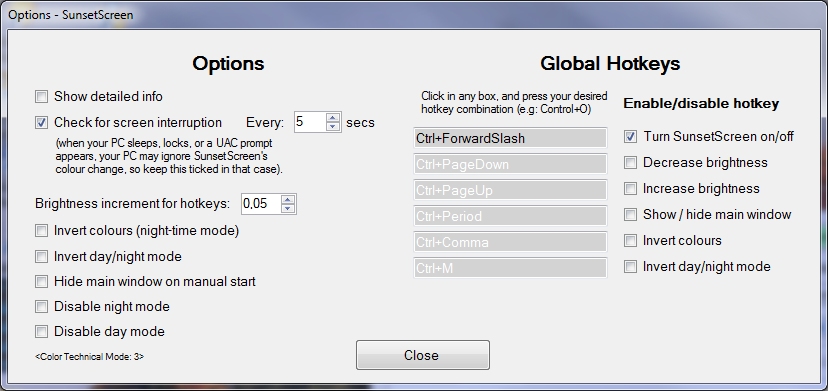Click the Options heading text
828x391 pixels.
click(228, 63)
